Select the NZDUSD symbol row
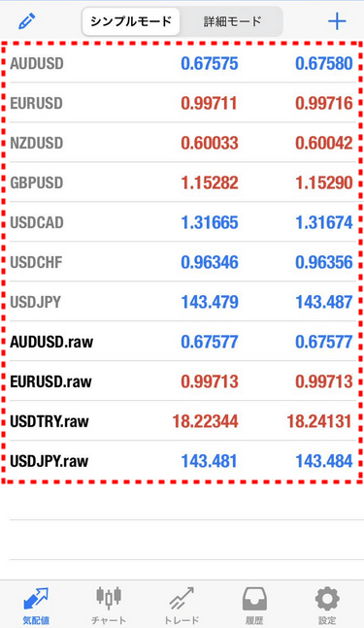Image resolution: width=364 pixels, height=628 pixels. [x=182, y=143]
